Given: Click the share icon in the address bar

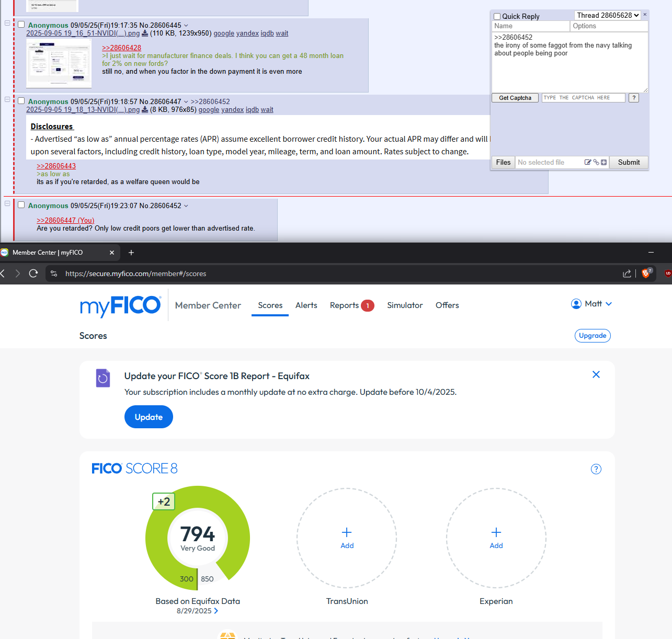Looking at the screenshot, I should (x=627, y=273).
